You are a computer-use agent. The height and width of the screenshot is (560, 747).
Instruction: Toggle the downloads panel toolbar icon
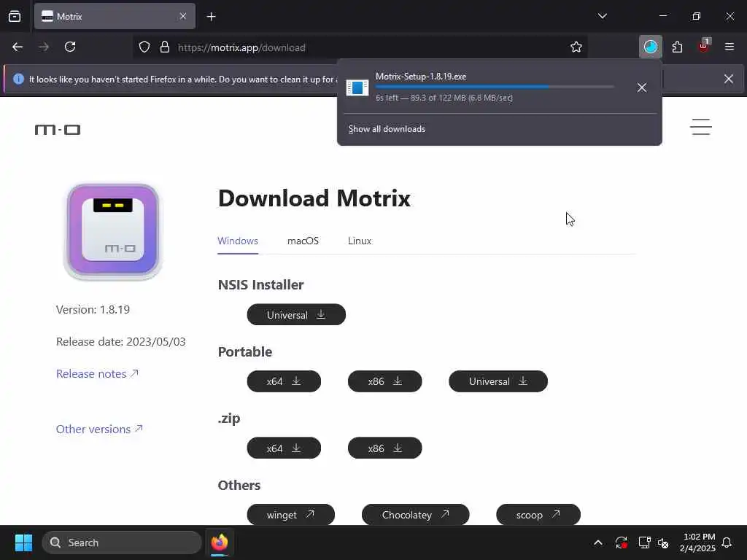[650, 47]
